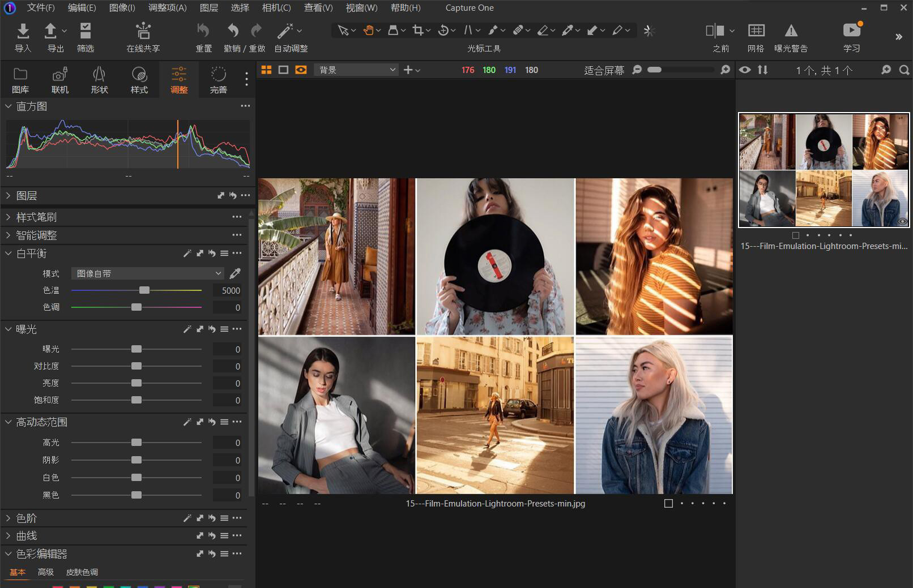Open the tool tabs vertical dots menu
Image resolution: width=913 pixels, height=588 pixels.
(246, 79)
